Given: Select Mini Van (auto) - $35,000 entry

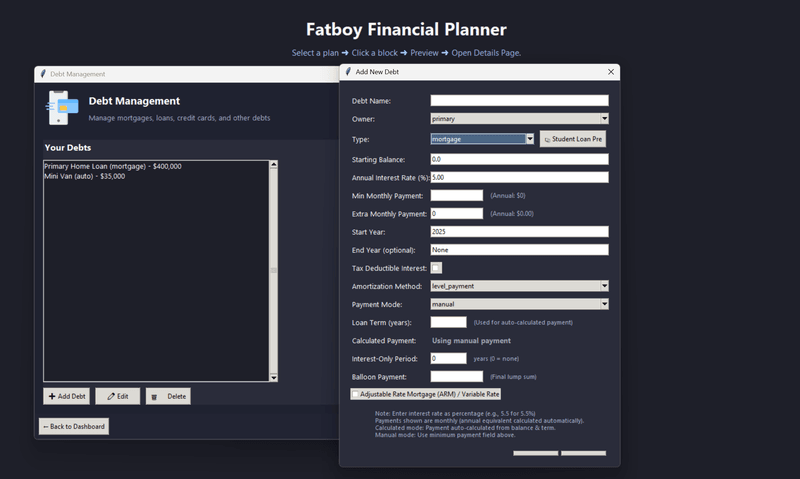Looking at the screenshot, I should pyautogui.click(x=85, y=177).
